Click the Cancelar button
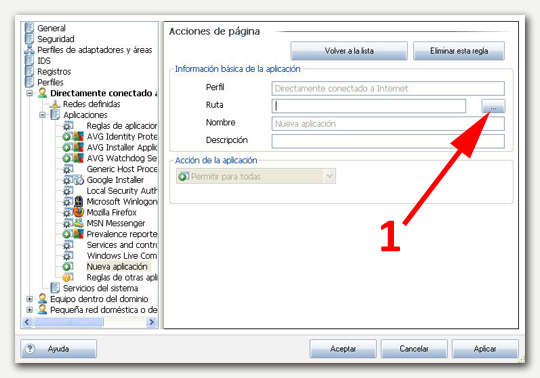The width and height of the screenshot is (540, 378). [x=414, y=349]
